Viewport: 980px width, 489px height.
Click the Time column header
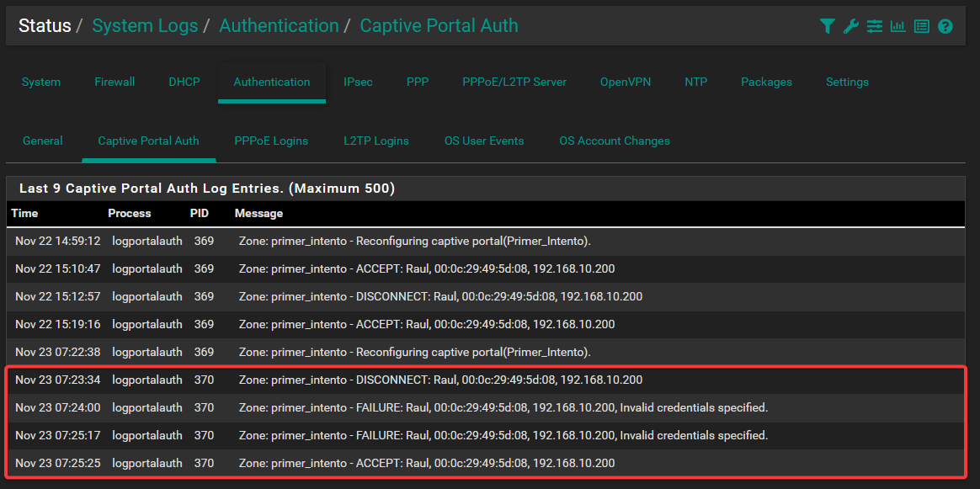[24, 213]
